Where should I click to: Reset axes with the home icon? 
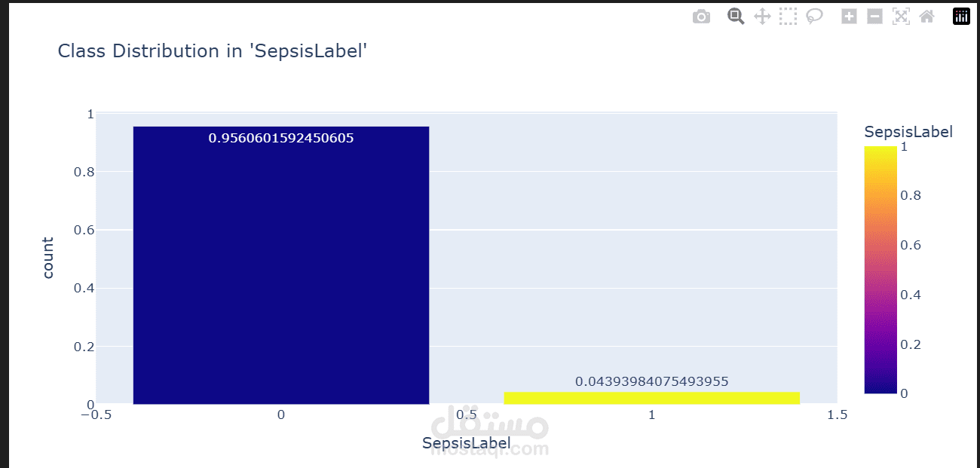click(x=926, y=17)
